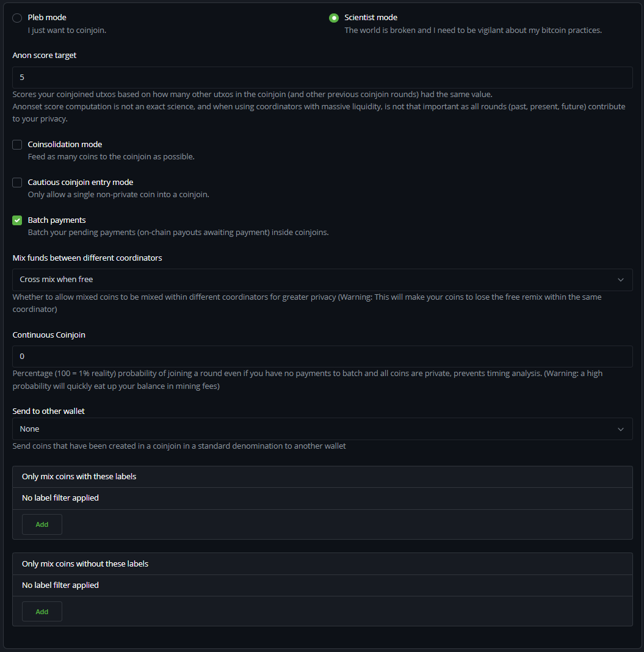644x652 pixels.
Task: Click the No label filter applied row under with labels
Action: [60, 498]
